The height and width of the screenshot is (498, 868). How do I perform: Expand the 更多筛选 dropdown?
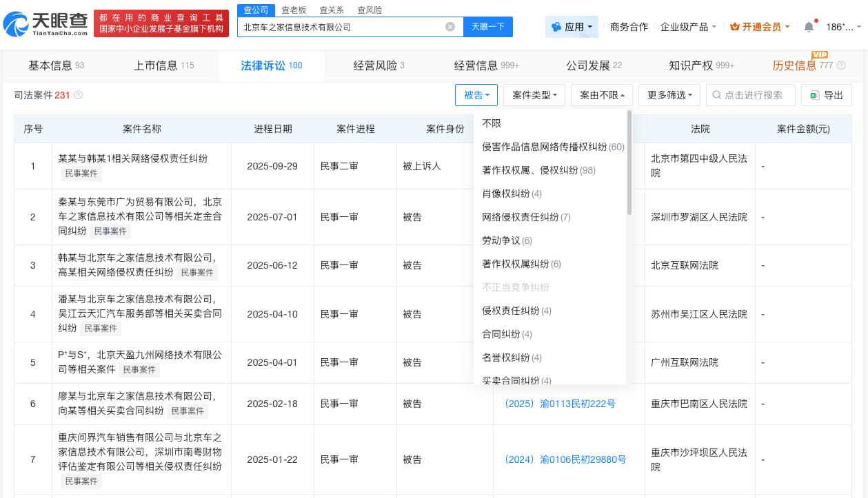(x=668, y=95)
